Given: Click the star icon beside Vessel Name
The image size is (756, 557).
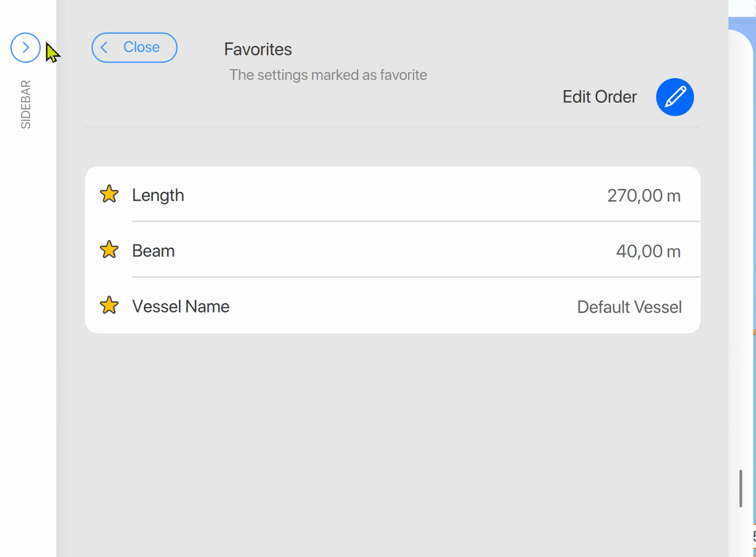Looking at the screenshot, I should [109, 305].
